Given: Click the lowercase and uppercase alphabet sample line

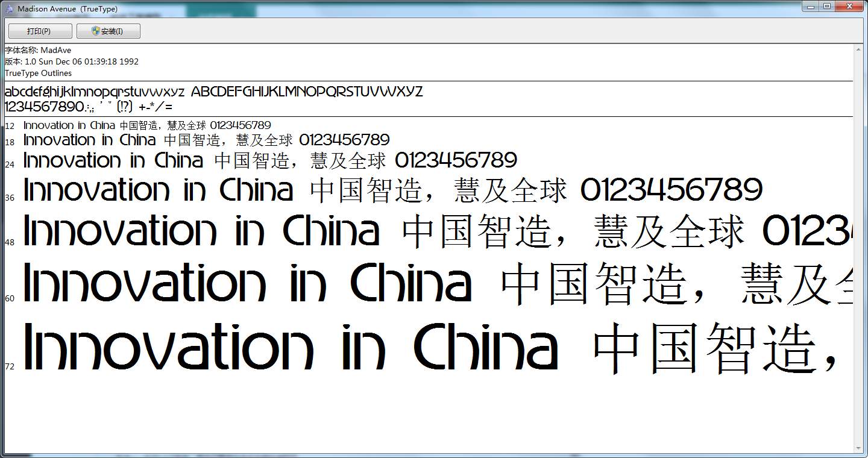Looking at the screenshot, I should (214, 92).
